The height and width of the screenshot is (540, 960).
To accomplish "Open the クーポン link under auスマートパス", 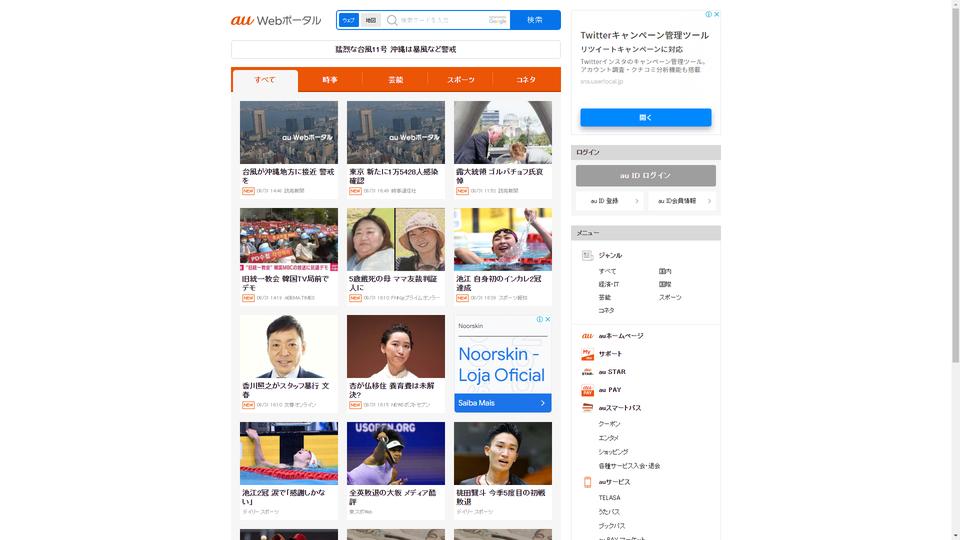I will tap(609, 424).
